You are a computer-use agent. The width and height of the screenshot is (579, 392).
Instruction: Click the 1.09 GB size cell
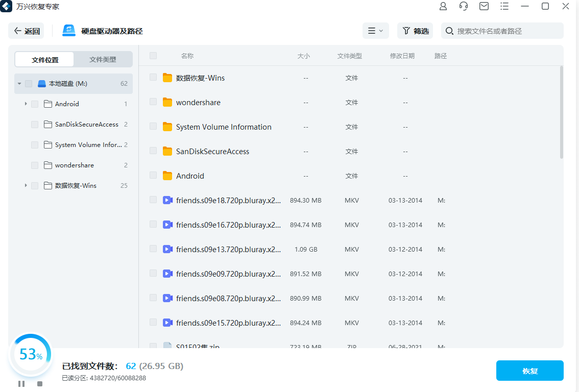coord(306,249)
